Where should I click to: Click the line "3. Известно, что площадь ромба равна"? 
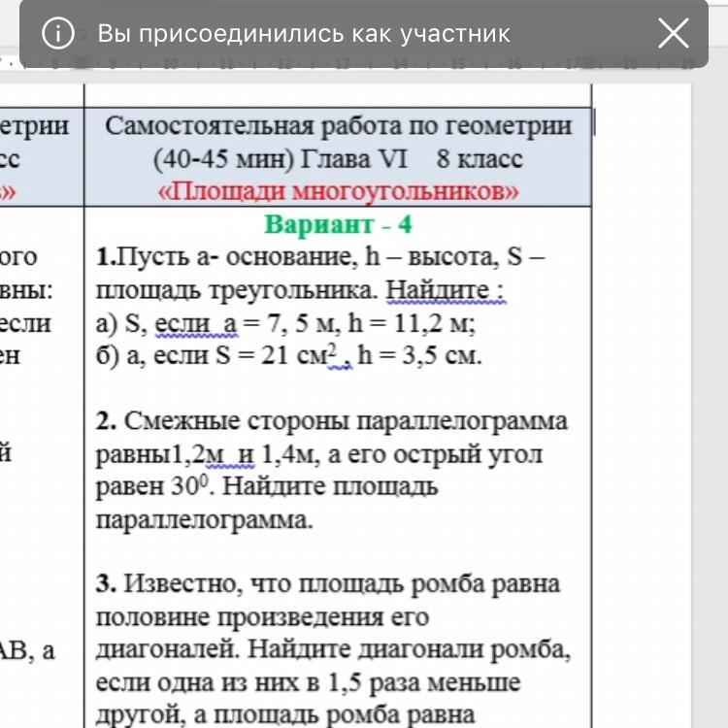point(328,584)
